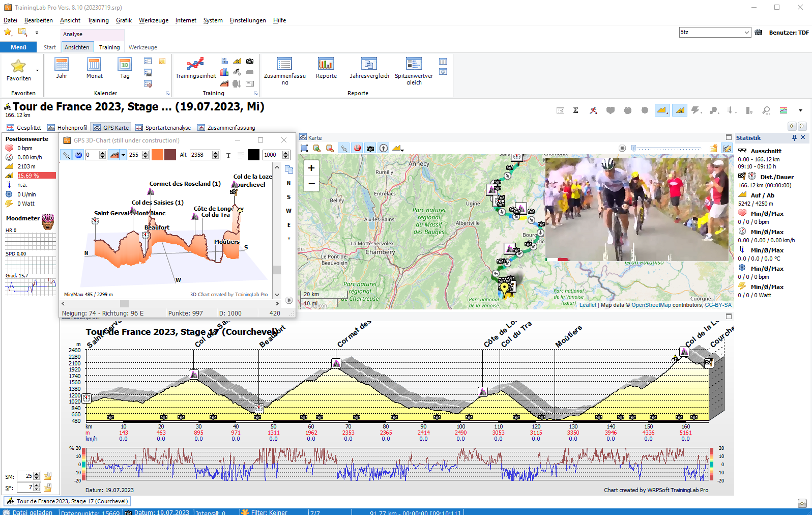Open the user selection combo box

pyautogui.click(x=715, y=32)
